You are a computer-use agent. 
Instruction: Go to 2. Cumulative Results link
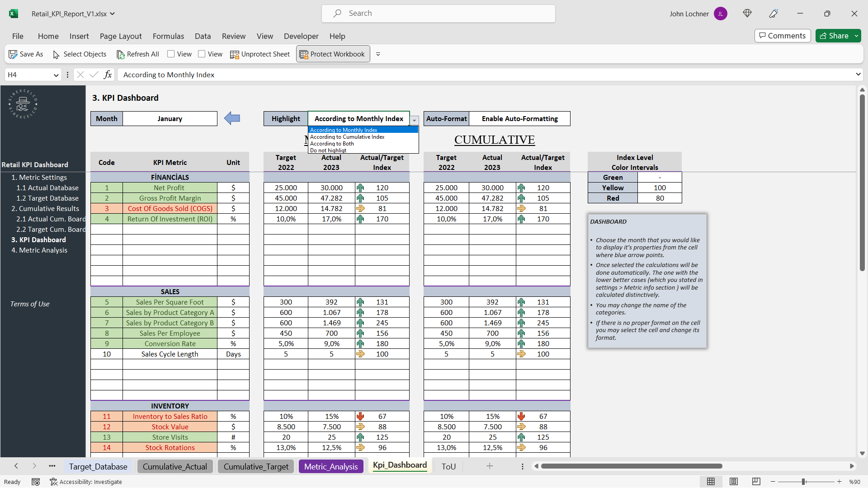click(x=45, y=208)
